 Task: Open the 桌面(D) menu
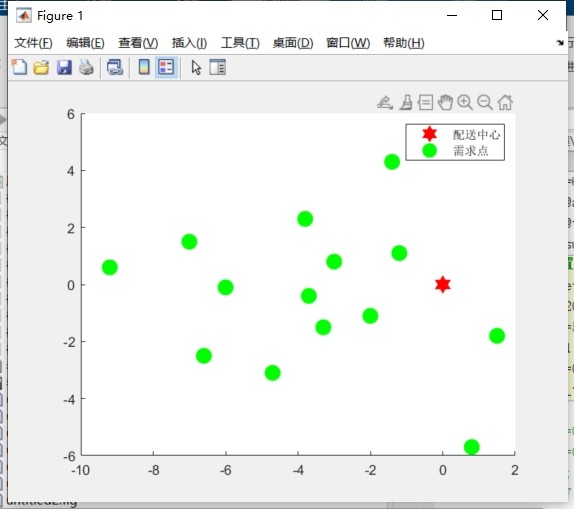[293, 43]
